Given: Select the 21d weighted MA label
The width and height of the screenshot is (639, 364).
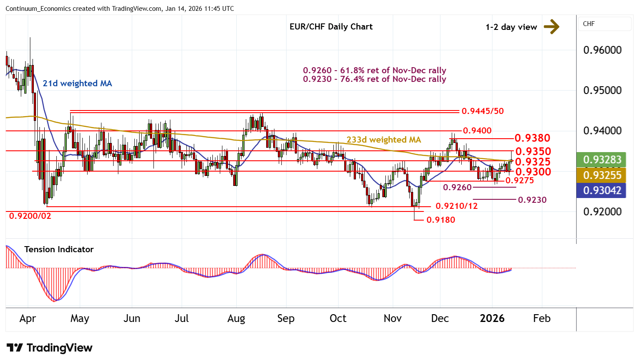Looking at the screenshot, I should [x=77, y=83].
